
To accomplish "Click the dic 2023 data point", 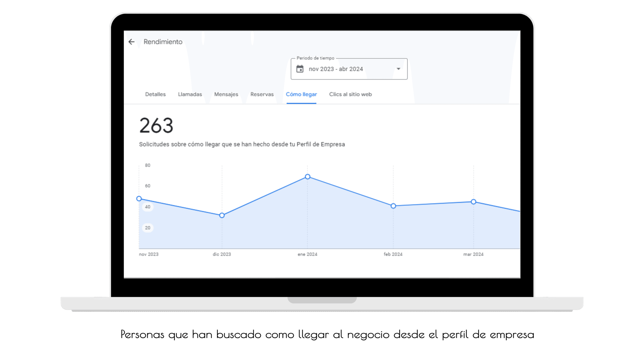I will [x=222, y=215].
